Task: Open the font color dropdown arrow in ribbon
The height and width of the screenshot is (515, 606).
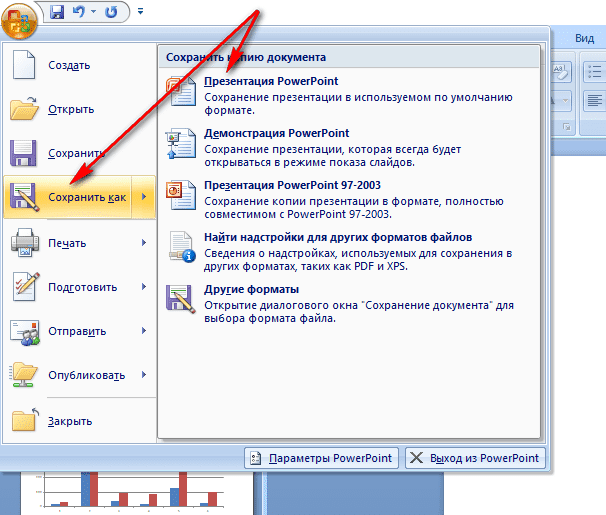Action: (565, 101)
